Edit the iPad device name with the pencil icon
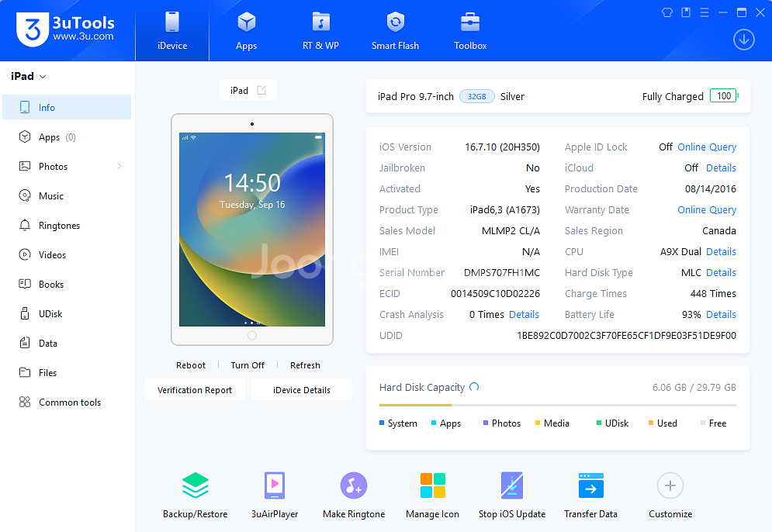Viewport: 772px width, 532px height. coord(261,91)
